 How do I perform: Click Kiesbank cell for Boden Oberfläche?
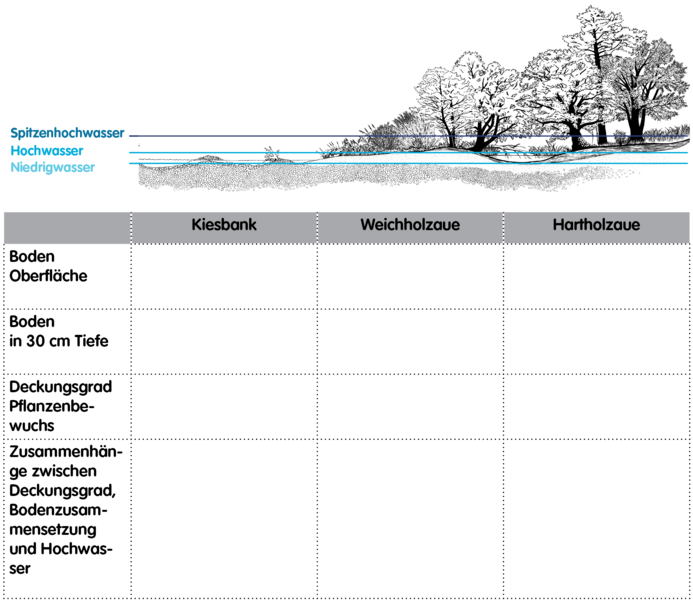point(224,277)
